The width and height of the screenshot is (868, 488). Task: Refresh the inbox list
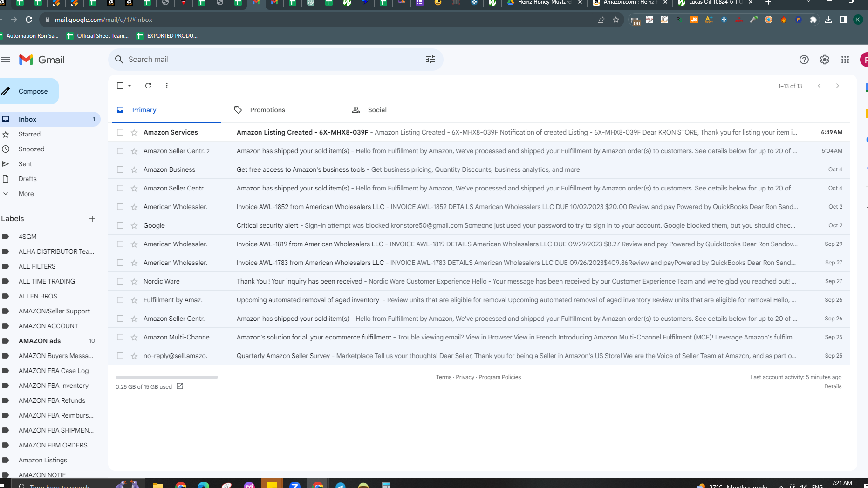[x=148, y=86]
